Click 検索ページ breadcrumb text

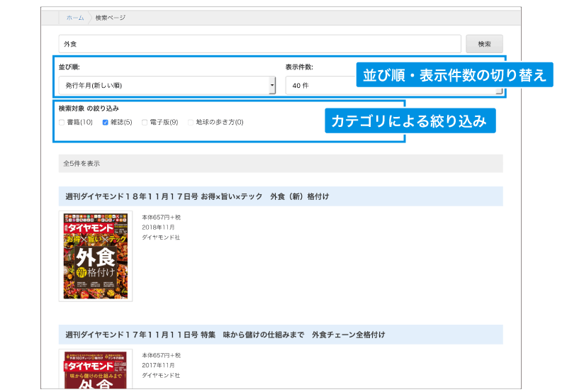[111, 18]
